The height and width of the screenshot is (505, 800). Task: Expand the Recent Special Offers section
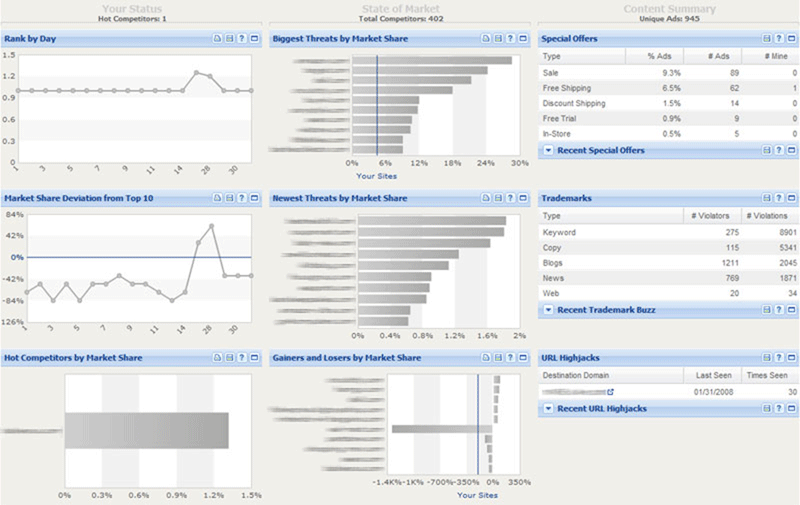click(x=548, y=151)
